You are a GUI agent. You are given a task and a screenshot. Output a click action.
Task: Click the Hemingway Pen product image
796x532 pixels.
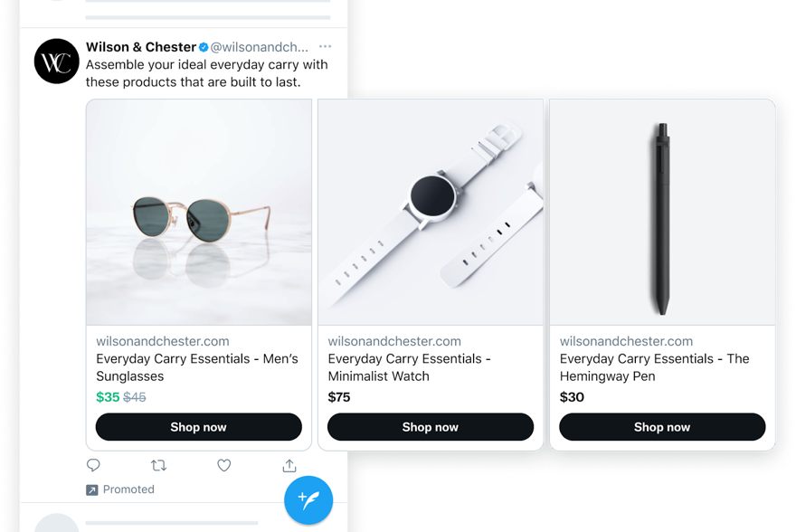coord(661,212)
